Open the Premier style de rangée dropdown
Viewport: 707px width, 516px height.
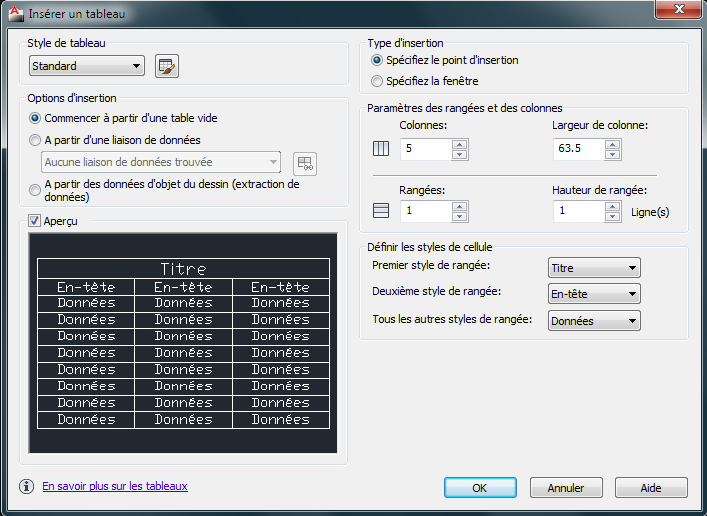[594, 268]
